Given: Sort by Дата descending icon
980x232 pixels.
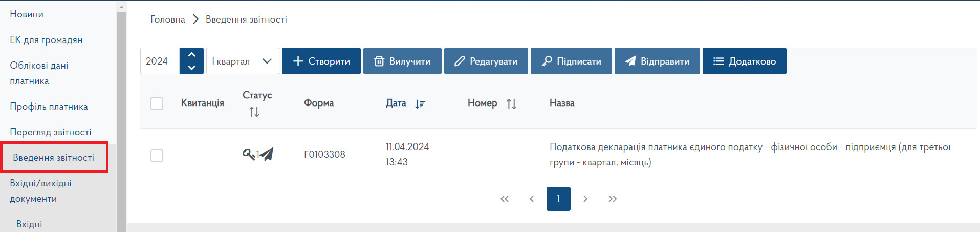Looking at the screenshot, I should point(420,104).
